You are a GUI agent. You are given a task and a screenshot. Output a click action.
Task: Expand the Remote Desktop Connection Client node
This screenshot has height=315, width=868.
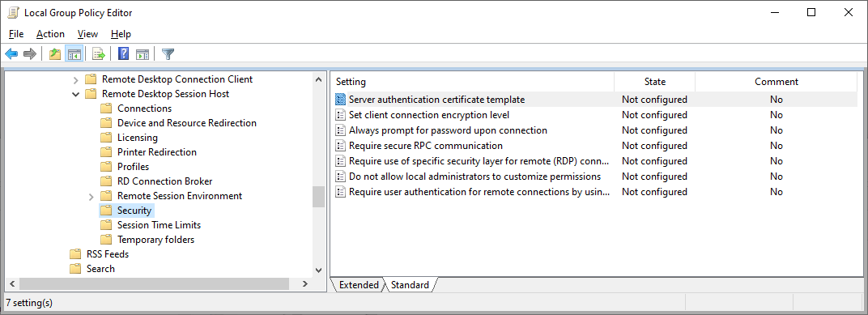(x=76, y=79)
